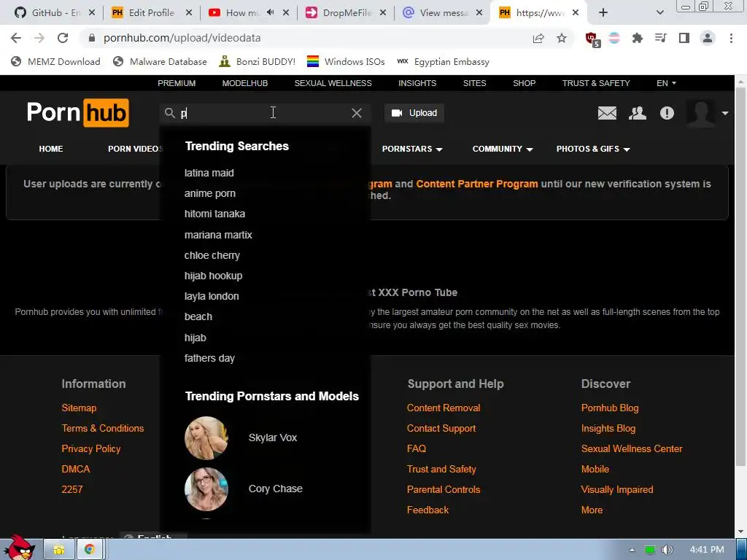The image size is (747, 560).
Task: Go back using the browser back arrow
Action: 16,38
